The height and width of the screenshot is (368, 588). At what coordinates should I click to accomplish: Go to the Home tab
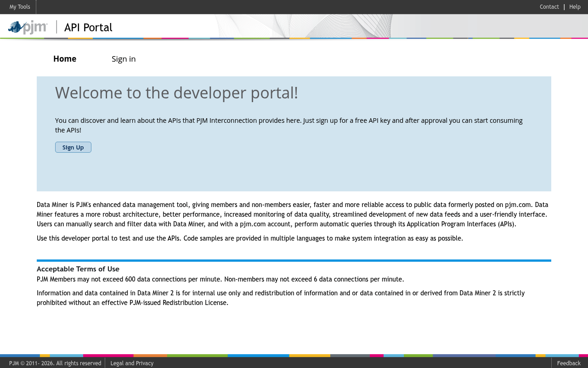pos(65,59)
